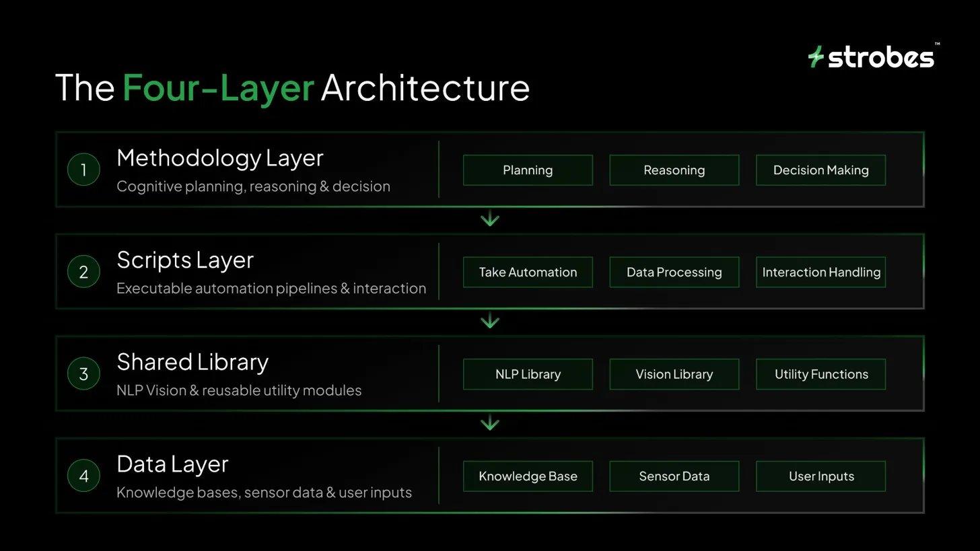The image size is (980, 551).
Task: Click 'Cognitive planning, reasoning & decision' subtitle
Action: 253,186
